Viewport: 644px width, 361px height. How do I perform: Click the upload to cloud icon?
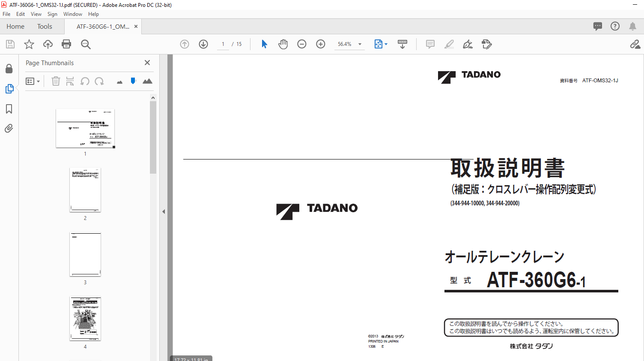48,44
